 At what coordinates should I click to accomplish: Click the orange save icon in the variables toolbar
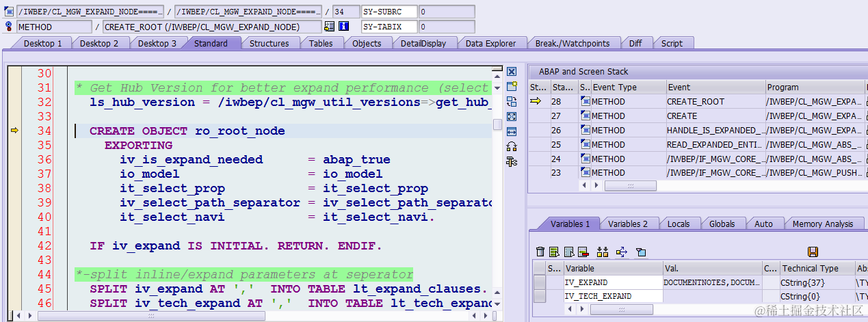point(813,252)
